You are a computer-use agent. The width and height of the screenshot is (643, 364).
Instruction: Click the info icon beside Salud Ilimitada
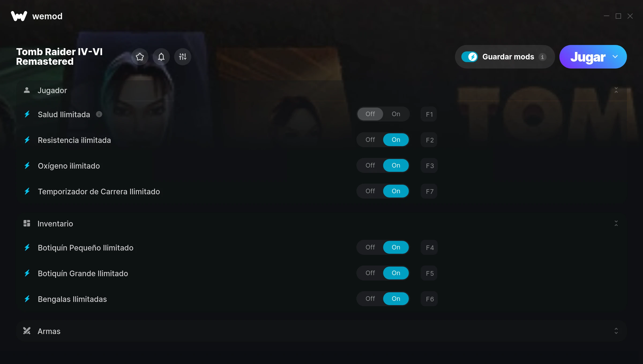(x=99, y=114)
